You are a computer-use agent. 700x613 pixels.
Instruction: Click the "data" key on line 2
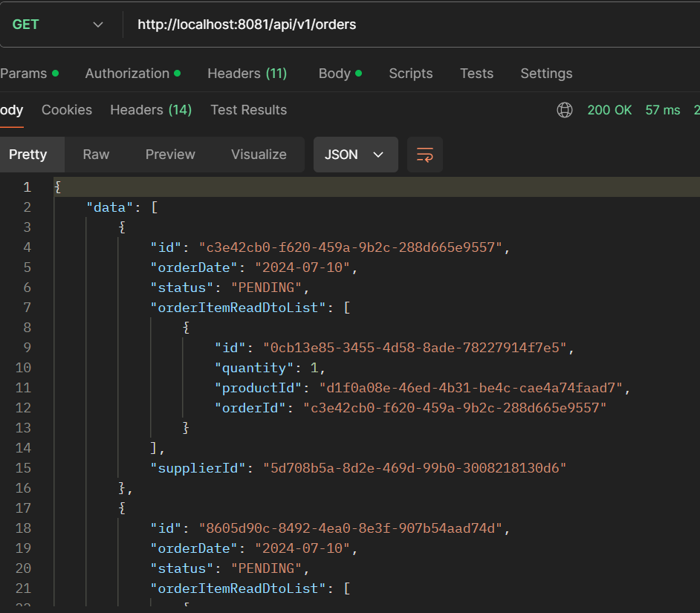(110, 207)
